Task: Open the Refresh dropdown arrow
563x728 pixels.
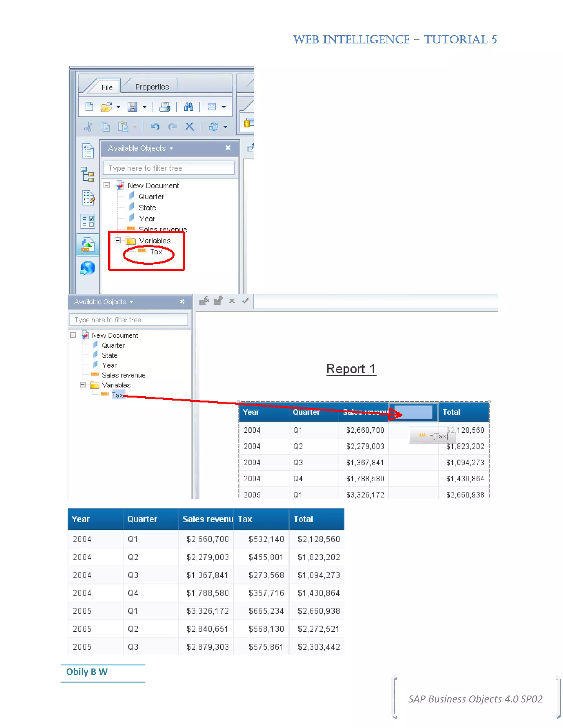Action: coord(225,127)
